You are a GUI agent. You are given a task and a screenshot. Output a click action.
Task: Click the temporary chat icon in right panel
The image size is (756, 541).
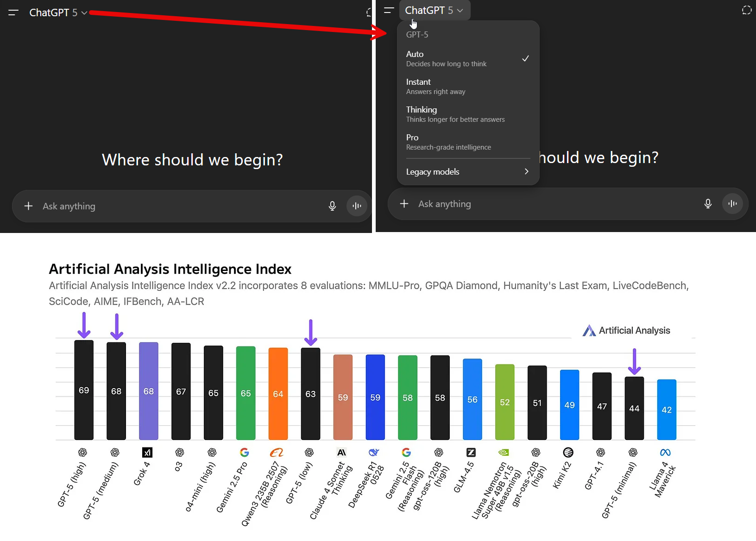[x=746, y=10]
